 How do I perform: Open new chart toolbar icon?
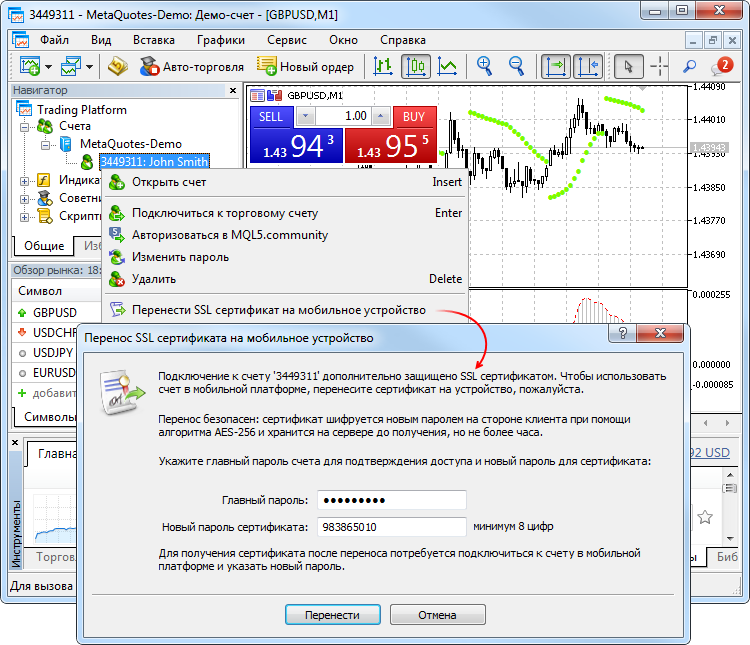[29, 66]
